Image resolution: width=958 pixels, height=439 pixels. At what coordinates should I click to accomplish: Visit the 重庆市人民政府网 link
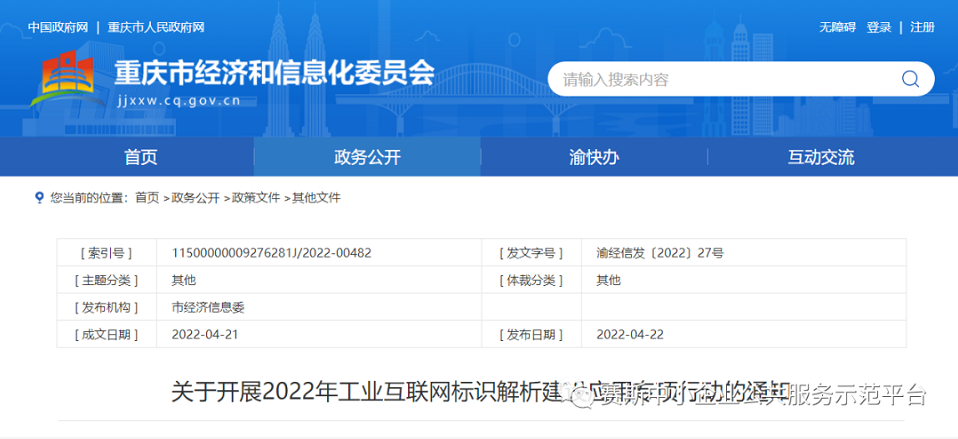click(158, 27)
